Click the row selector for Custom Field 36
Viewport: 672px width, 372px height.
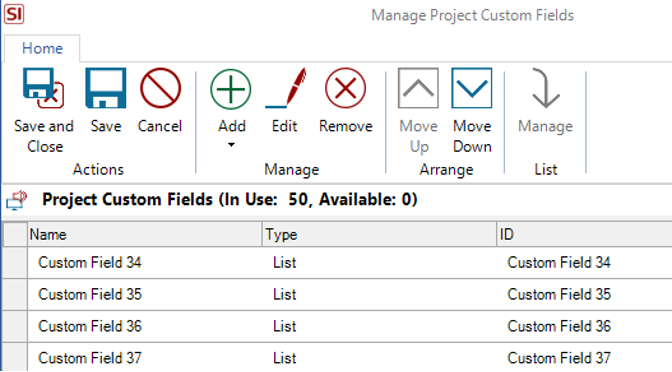point(15,327)
